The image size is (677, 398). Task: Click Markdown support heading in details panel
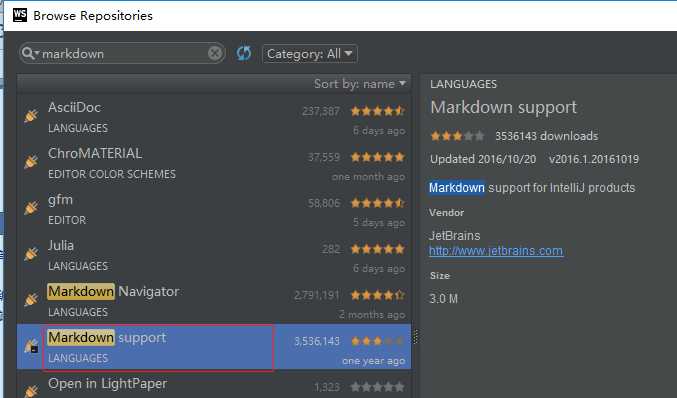[x=503, y=107]
